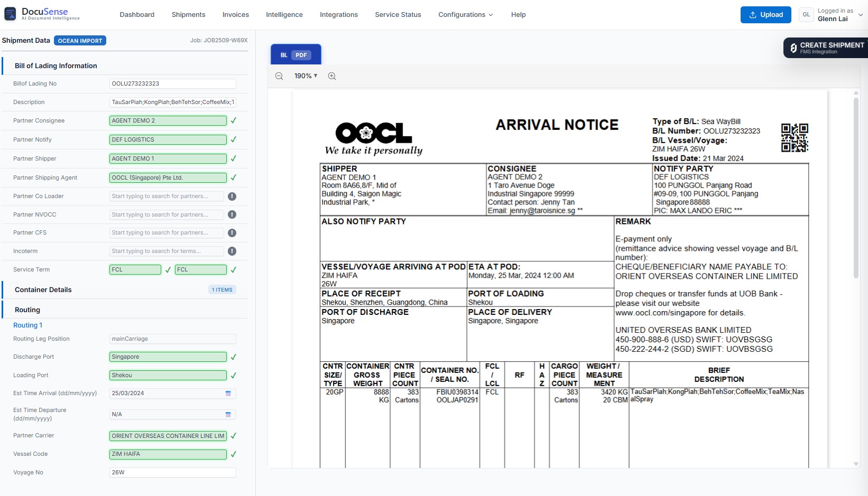868x496 pixels.
Task: Click the green checkmark beside Partner Shipper
Action: pyautogui.click(x=233, y=158)
